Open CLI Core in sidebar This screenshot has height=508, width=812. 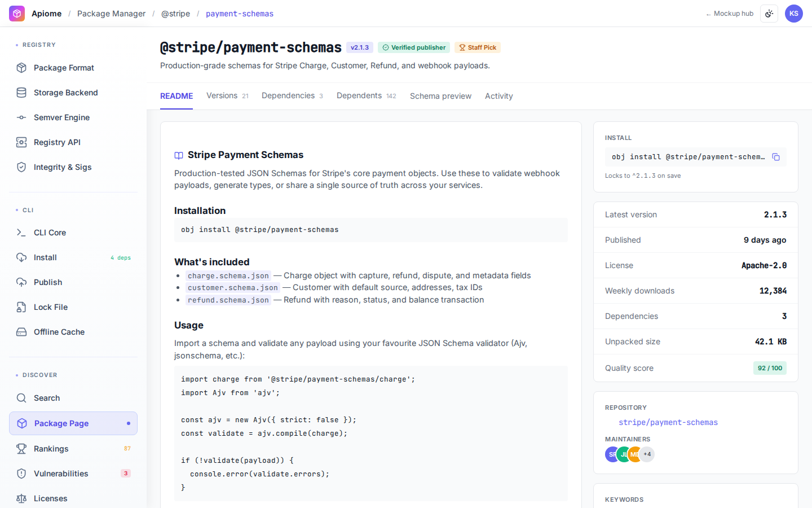[73, 233]
